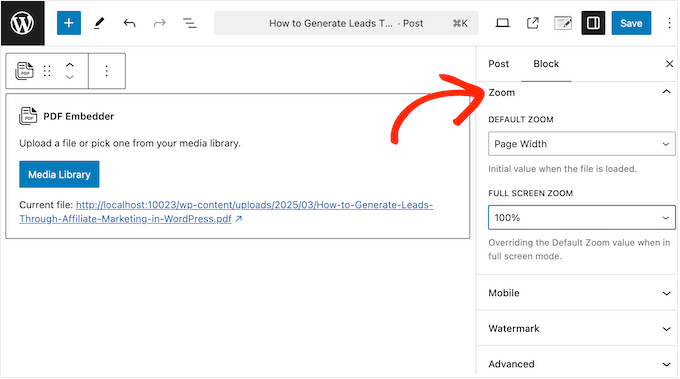This screenshot has height=379, width=680.
Task: Move block up with arrow
Action: pos(69,65)
